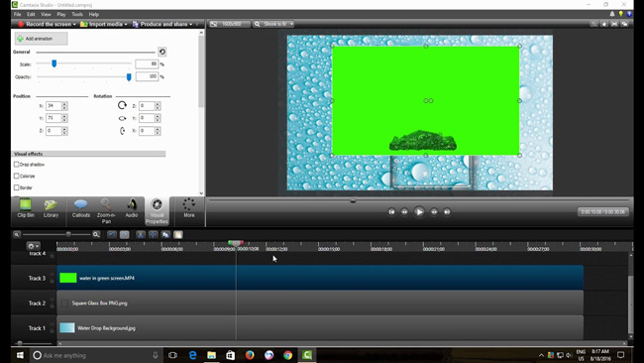Switch preview to full screen mode

click(614, 24)
